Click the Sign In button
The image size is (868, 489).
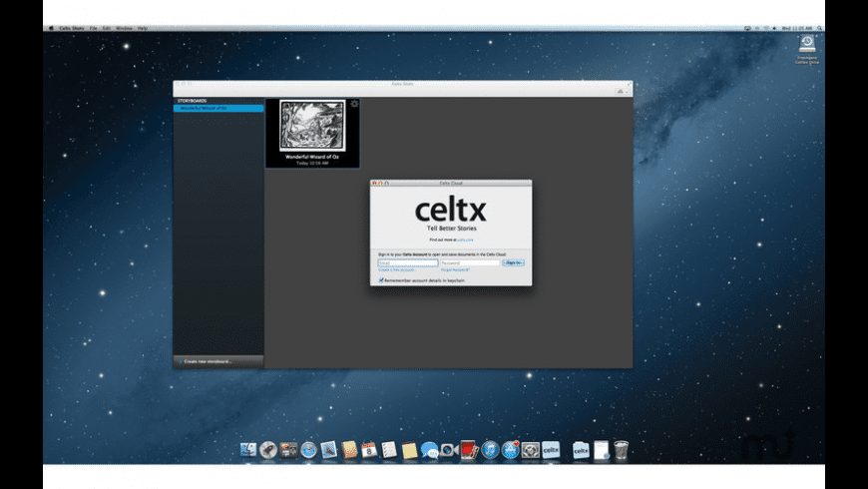click(513, 263)
